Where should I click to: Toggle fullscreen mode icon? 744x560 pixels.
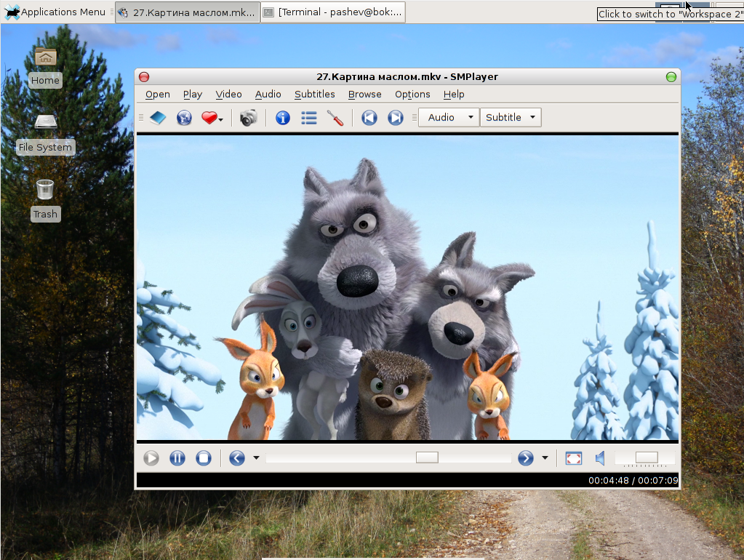pos(574,458)
